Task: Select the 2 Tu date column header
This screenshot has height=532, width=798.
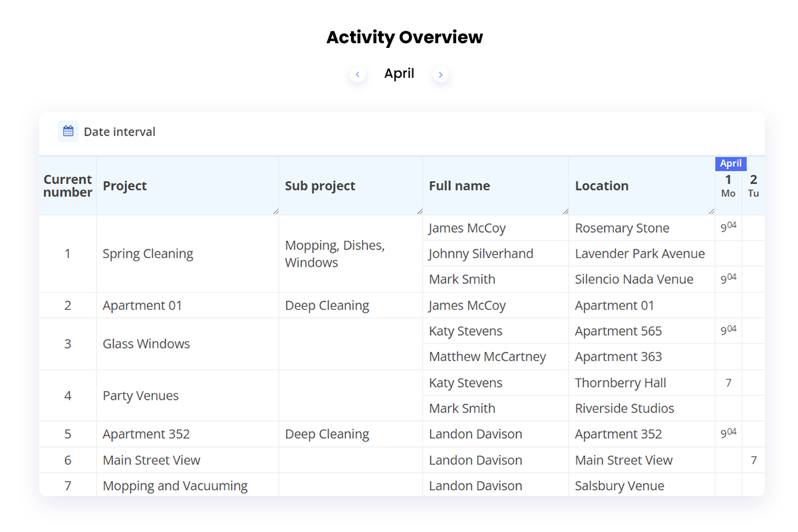Action: [753, 186]
